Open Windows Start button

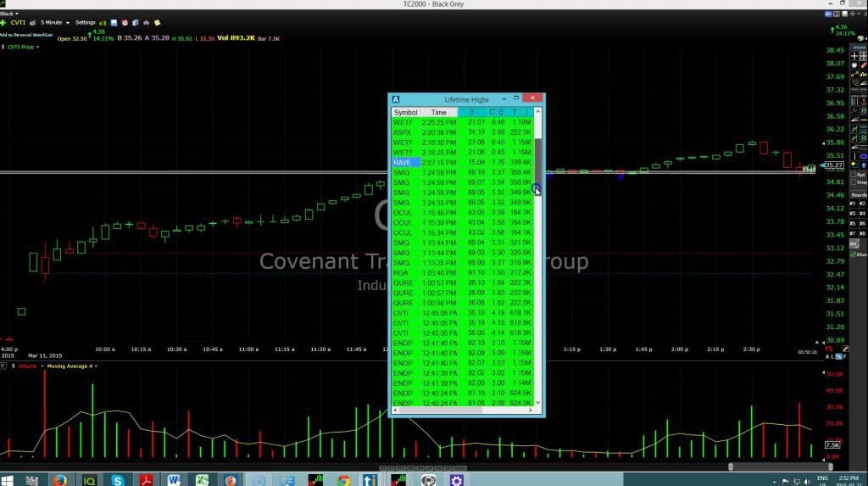(7, 480)
